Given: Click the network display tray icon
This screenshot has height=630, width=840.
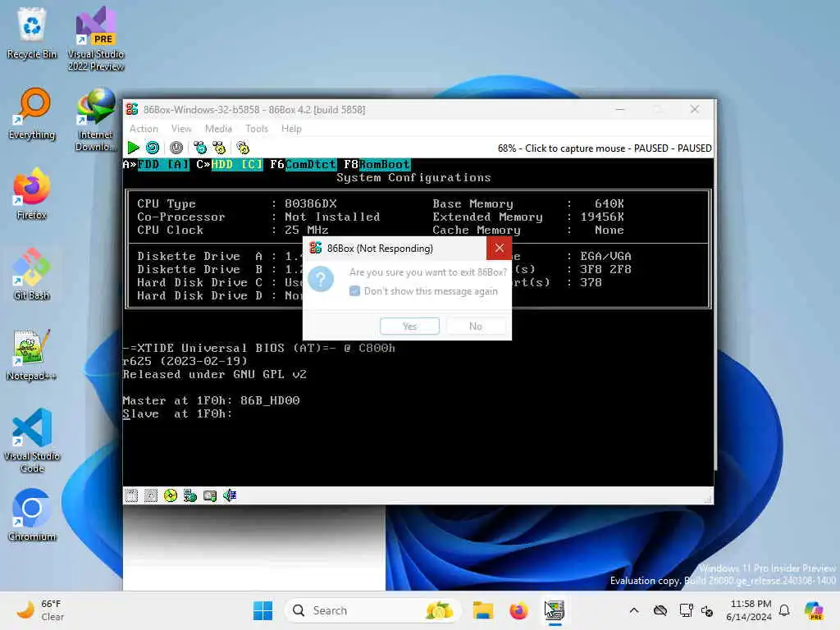Looking at the screenshot, I should tap(687, 610).
